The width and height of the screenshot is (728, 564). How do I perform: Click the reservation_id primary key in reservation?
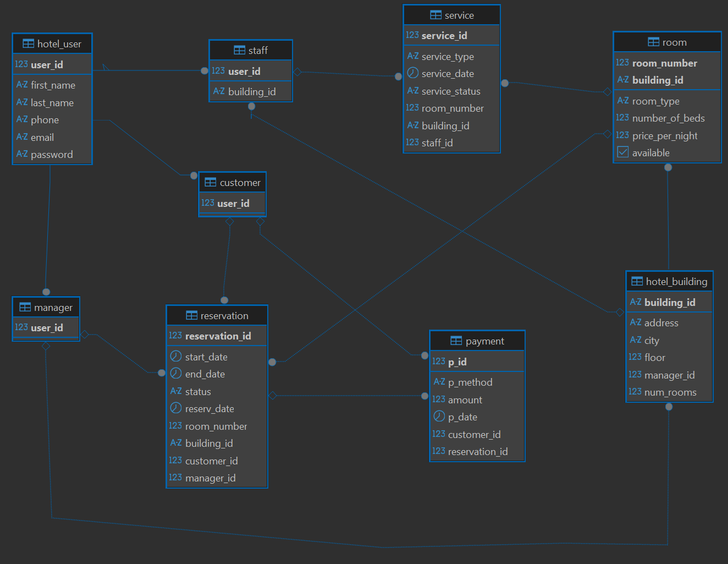(218, 336)
